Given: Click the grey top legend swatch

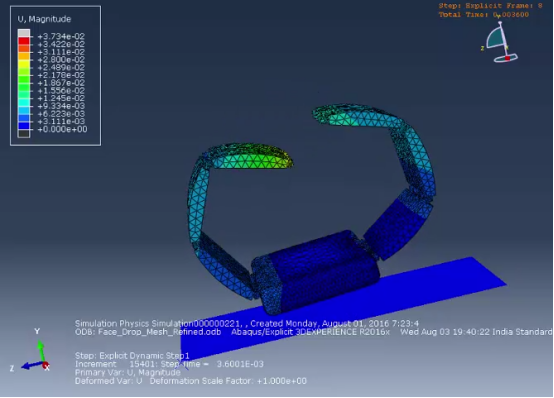Looking at the screenshot, I should pyautogui.click(x=24, y=33).
